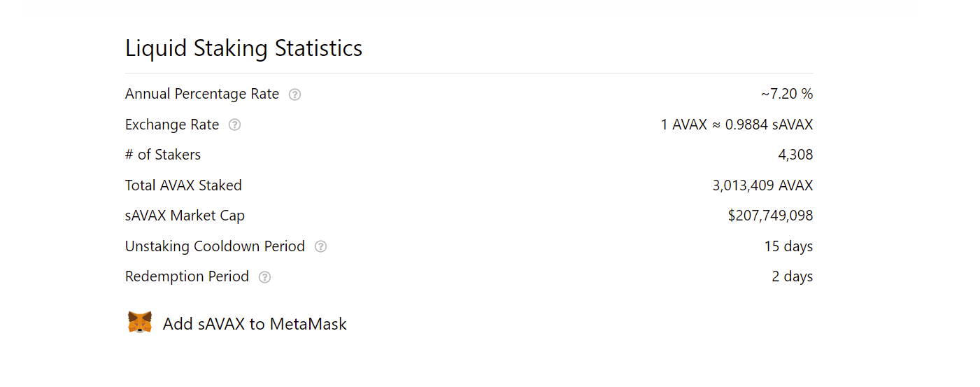Screen dimensions: 980x387
Task: Click the Total AVAX Staked label
Action: (183, 185)
